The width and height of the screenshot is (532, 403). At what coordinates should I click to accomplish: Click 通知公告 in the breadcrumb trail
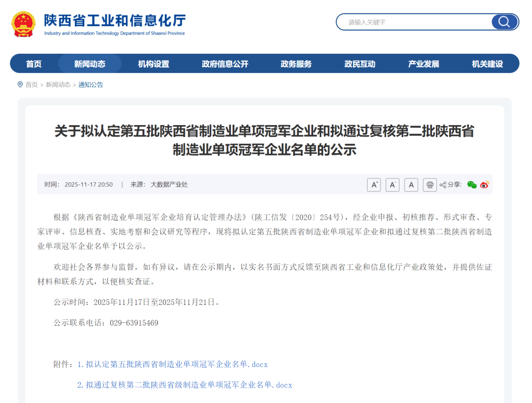pyautogui.click(x=90, y=84)
